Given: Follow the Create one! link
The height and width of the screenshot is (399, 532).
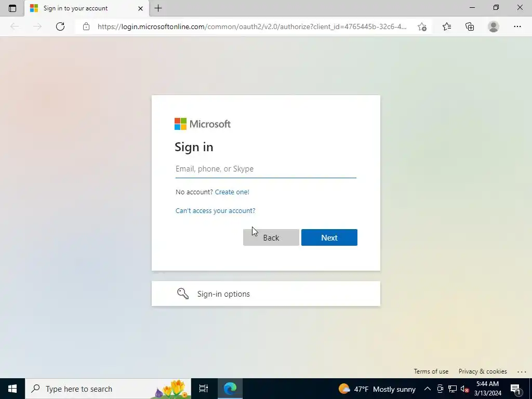Looking at the screenshot, I should (x=232, y=192).
